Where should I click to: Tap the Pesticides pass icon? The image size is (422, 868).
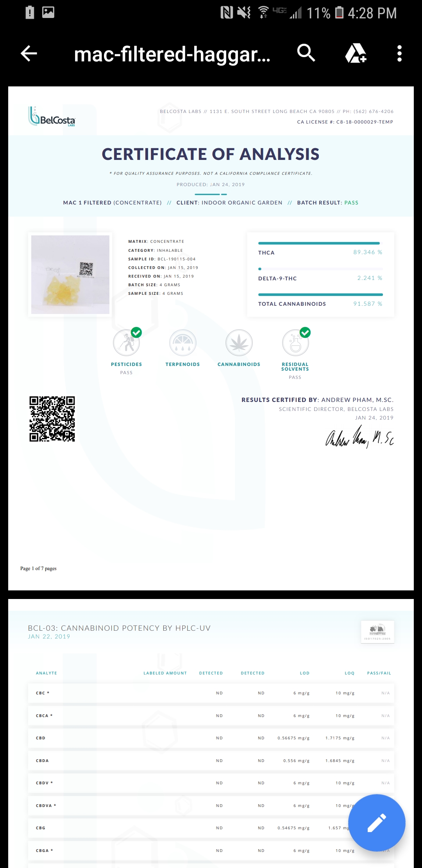pos(127,342)
